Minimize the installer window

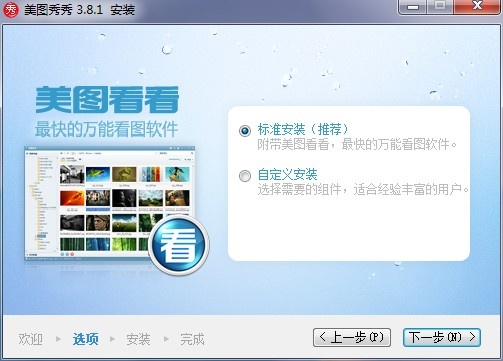coord(413,7)
